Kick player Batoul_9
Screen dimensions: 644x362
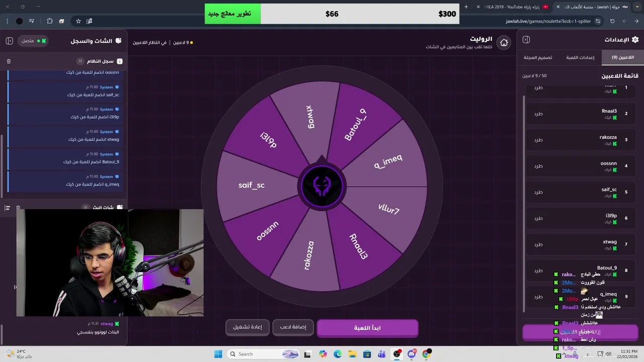click(x=538, y=270)
